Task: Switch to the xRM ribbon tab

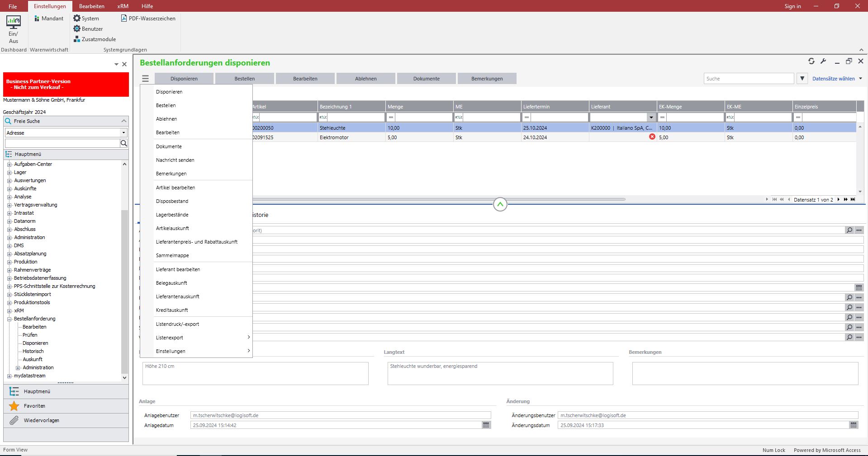Action: pos(123,6)
